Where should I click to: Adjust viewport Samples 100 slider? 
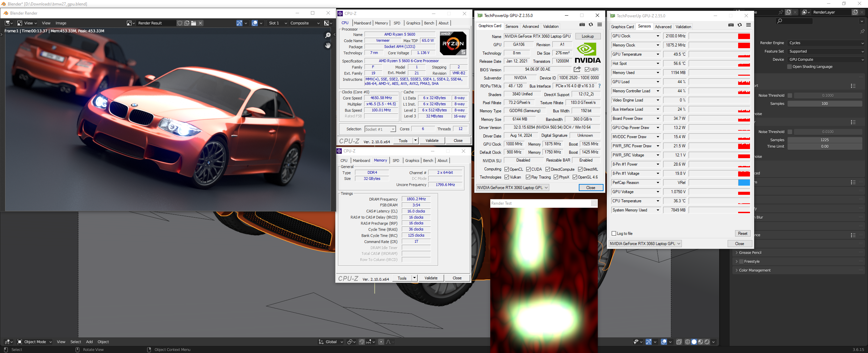click(825, 104)
